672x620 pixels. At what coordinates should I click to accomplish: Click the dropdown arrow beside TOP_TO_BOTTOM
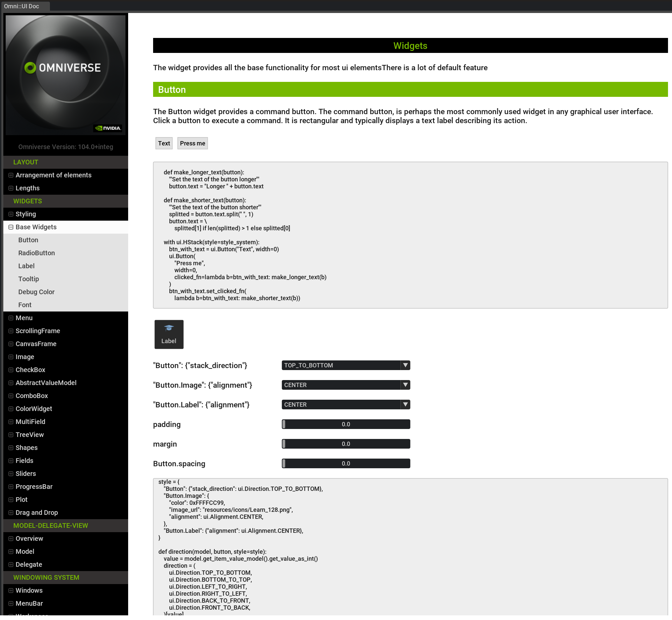[405, 365]
